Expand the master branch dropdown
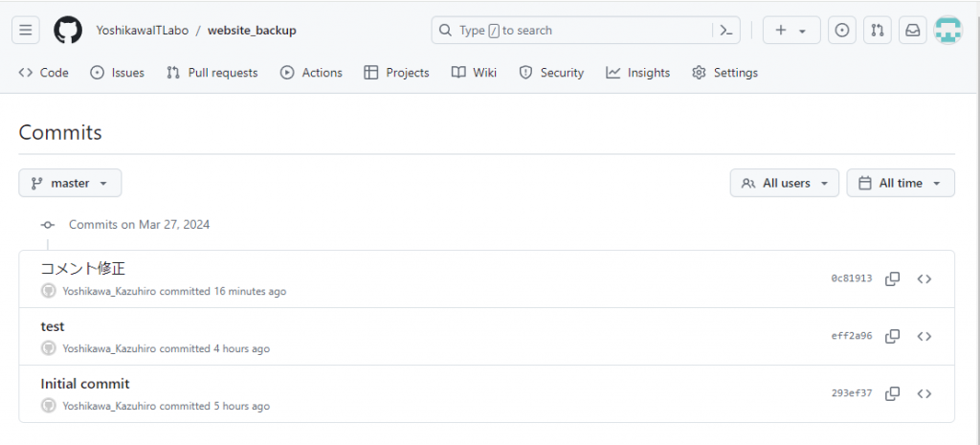The height and width of the screenshot is (445, 980). 70,183
